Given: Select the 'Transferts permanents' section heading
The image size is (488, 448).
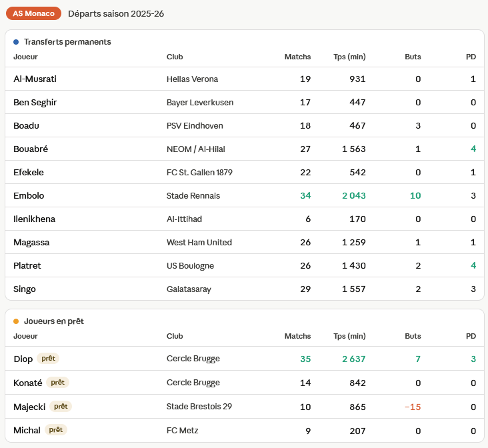Looking at the screenshot, I should tap(67, 42).
